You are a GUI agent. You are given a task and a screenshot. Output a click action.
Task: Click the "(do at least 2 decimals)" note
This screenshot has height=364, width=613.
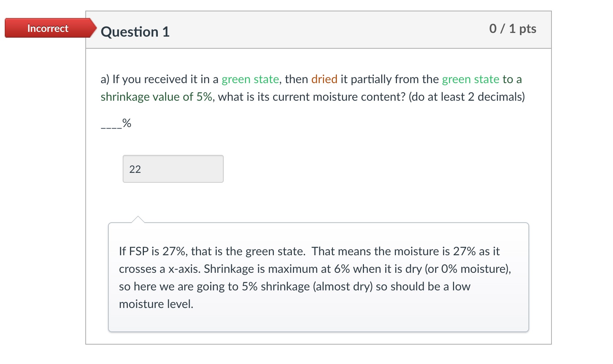click(x=467, y=97)
